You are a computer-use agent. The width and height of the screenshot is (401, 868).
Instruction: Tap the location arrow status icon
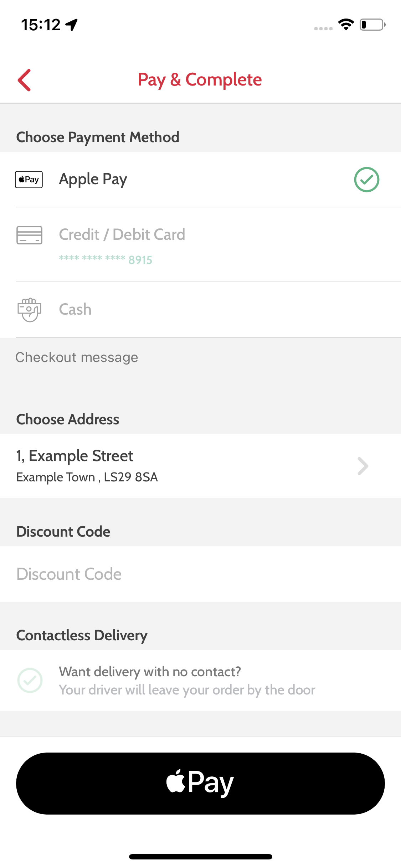[72, 25]
